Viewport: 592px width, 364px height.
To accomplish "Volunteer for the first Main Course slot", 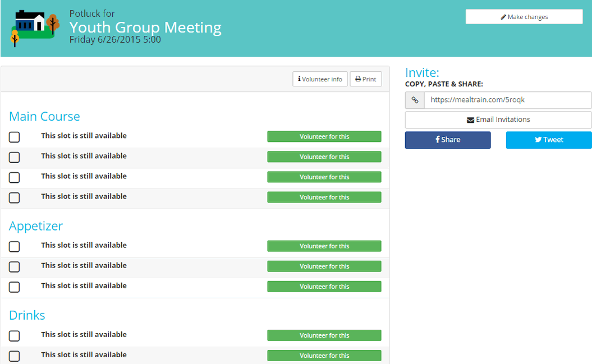I will click(324, 136).
